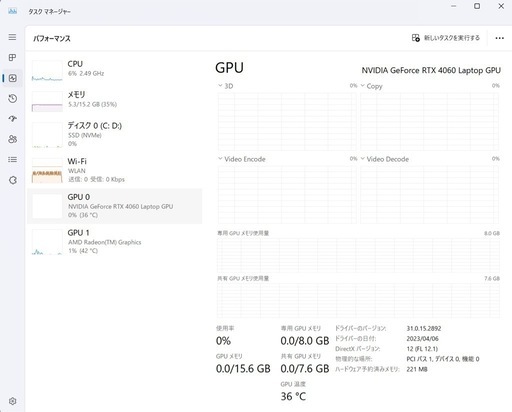Close the Task Manager window
This screenshot has height=412, width=512.
click(x=501, y=6)
